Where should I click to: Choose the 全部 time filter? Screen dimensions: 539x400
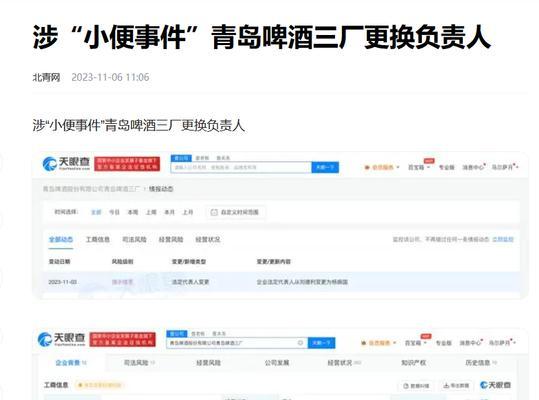coord(96,212)
